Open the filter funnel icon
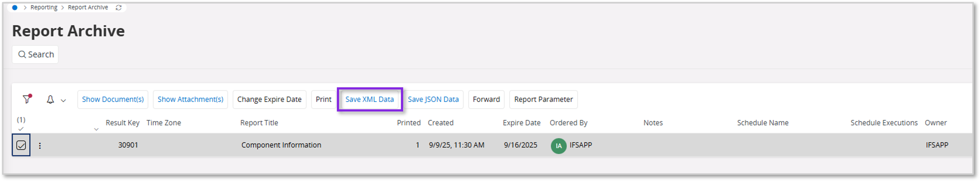Viewport: 980px width, 181px height. point(27,99)
